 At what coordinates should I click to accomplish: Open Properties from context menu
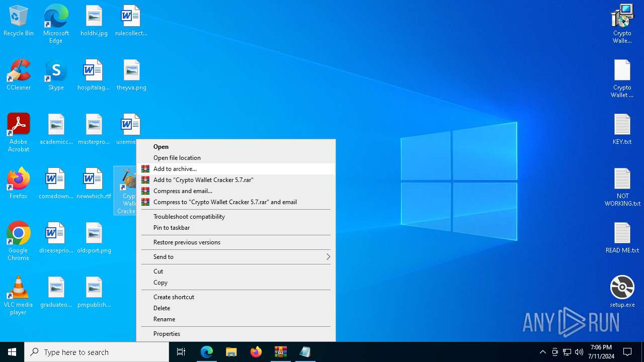235,334
